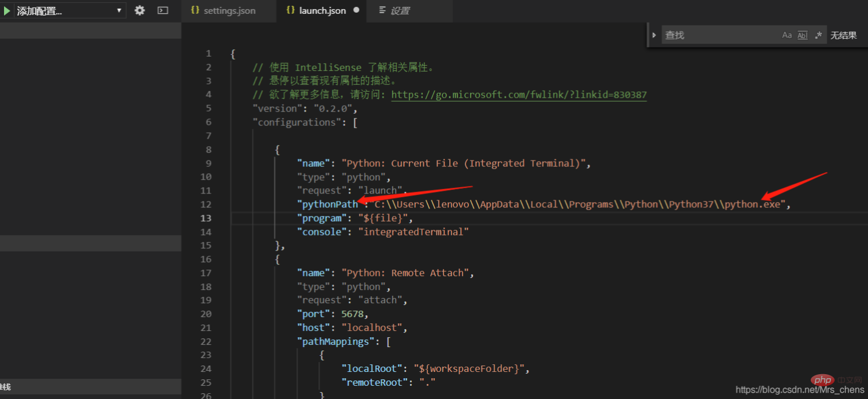This screenshot has height=399, width=868.
Task: Click inside the 查找 search field
Action: point(719,35)
